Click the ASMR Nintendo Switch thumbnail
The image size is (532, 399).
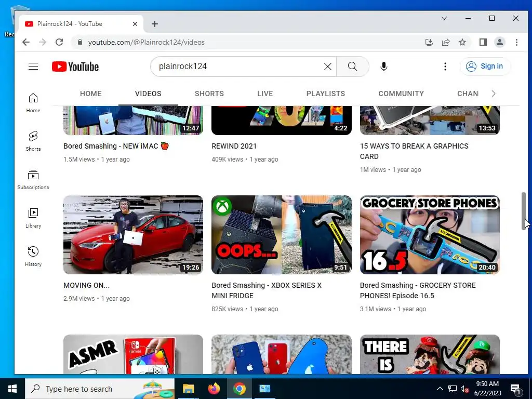pos(133,354)
